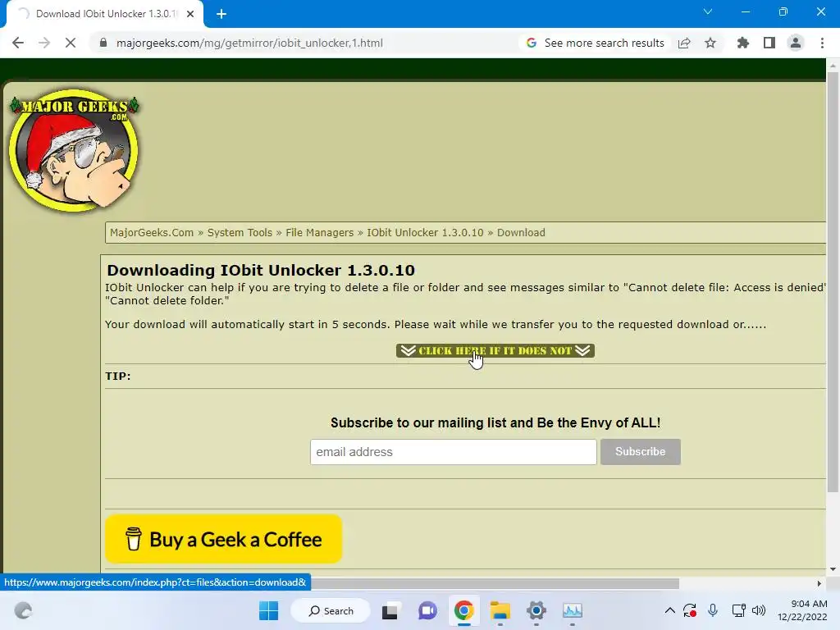Bookmark this page with star icon
The width and height of the screenshot is (840, 630).
tap(710, 43)
